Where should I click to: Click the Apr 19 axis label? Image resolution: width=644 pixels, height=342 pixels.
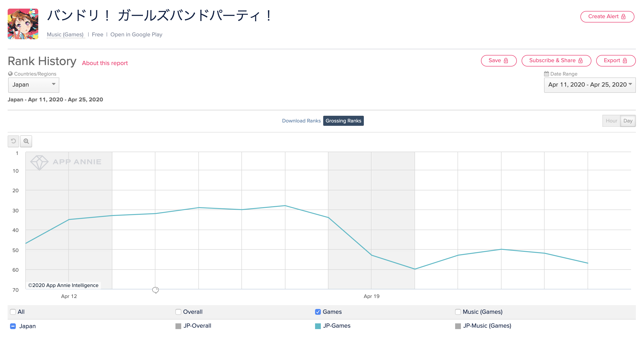pos(371,296)
